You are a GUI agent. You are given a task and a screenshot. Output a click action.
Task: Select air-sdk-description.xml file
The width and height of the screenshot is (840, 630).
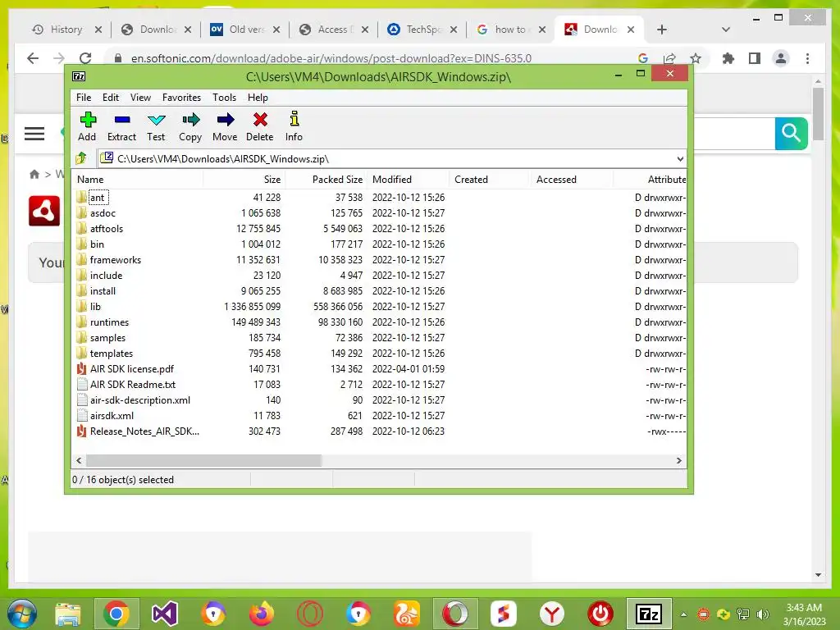(x=139, y=399)
